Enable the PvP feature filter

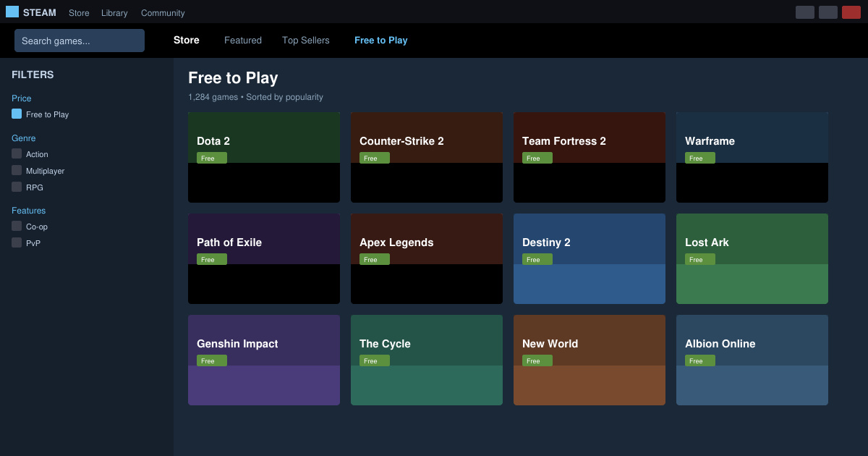pyautogui.click(x=17, y=242)
